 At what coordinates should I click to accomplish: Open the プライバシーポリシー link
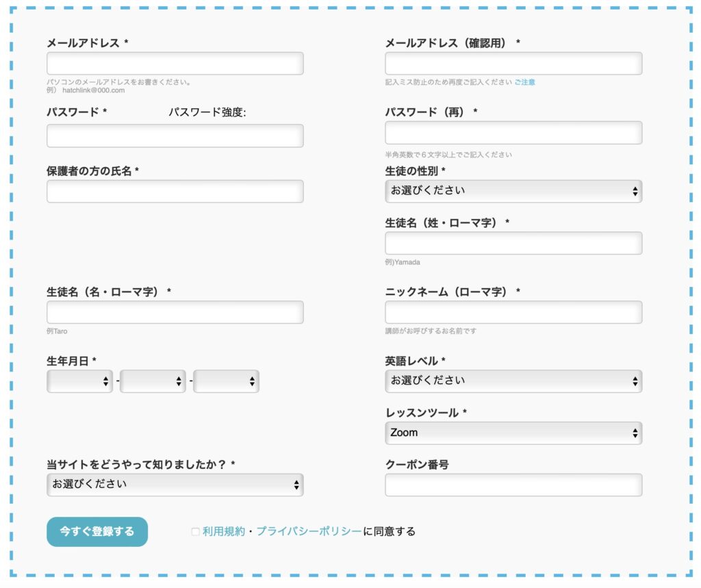point(308,531)
